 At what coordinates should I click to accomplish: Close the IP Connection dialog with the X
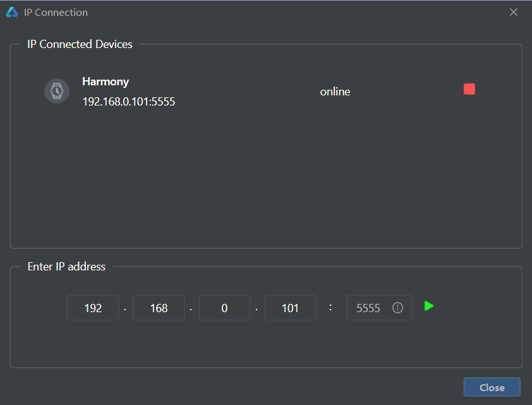coord(514,12)
